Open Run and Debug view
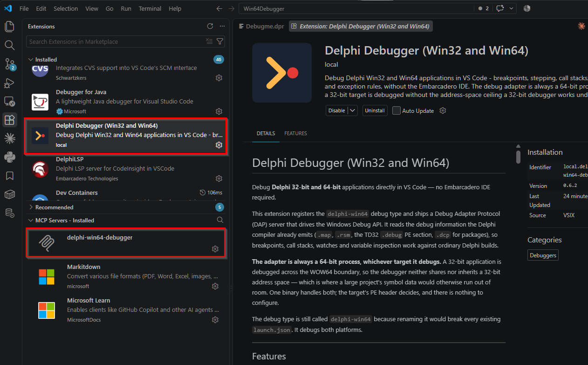Viewport: 588px width, 365px height. click(x=9, y=83)
